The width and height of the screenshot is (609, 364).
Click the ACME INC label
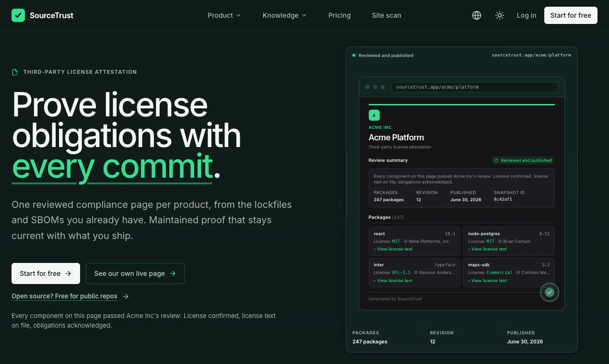tap(380, 127)
